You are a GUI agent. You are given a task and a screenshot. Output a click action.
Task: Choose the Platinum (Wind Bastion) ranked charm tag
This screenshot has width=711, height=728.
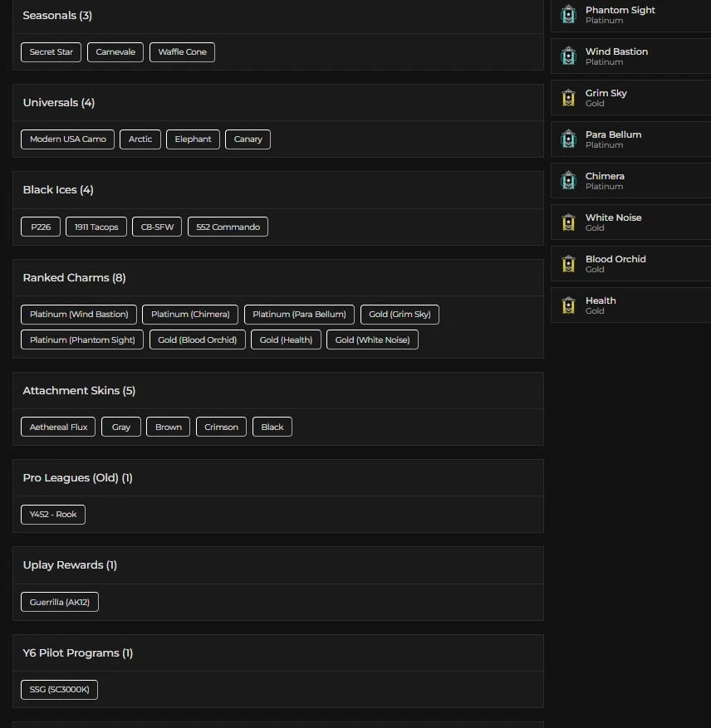pyautogui.click(x=79, y=315)
